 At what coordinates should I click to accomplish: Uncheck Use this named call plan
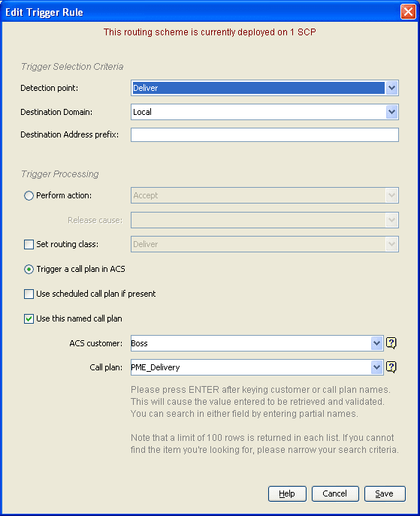[29, 318]
